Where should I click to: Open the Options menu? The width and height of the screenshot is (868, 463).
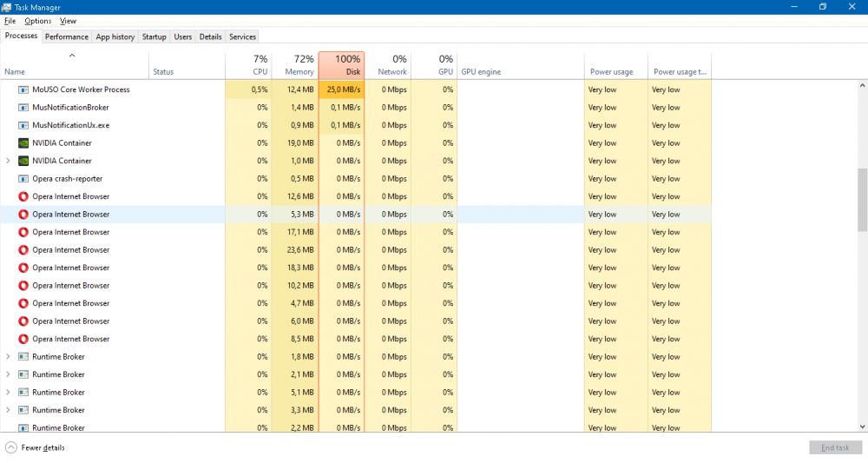[x=37, y=21]
